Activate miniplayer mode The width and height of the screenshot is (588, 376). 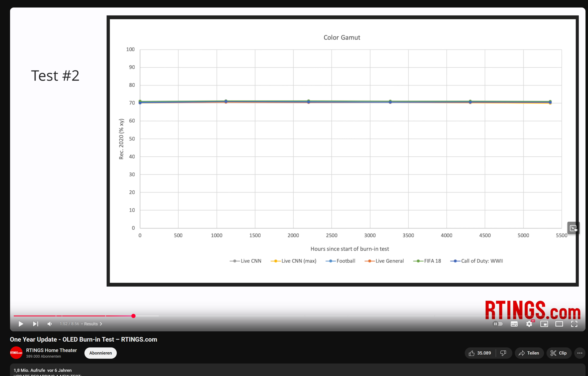pyautogui.click(x=544, y=324)
